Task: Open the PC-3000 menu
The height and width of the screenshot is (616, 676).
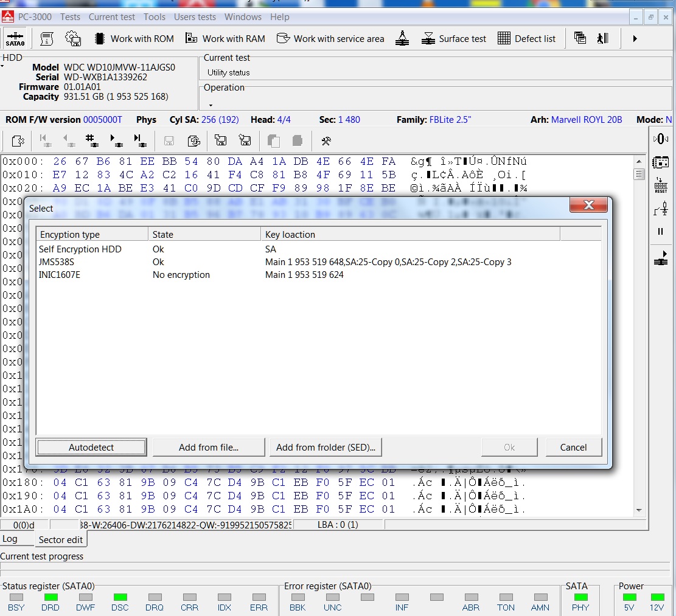Action: [35, 17]
